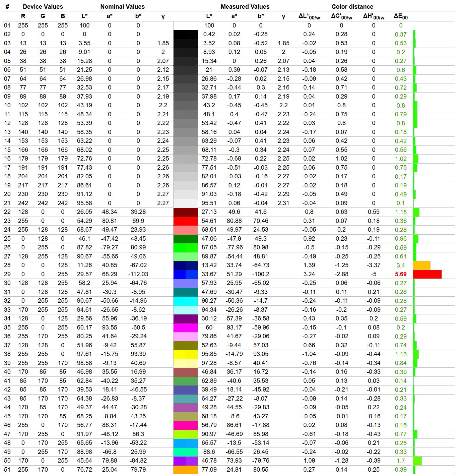Screen dimensions: 459x476
Task: Click the measured L* value 0.42
Action: pos(209,34)
